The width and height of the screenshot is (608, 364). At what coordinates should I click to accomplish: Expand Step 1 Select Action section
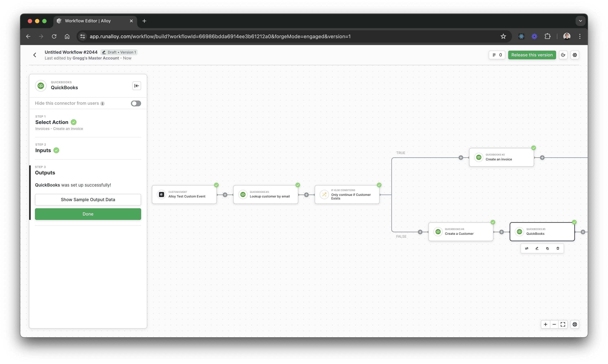(x=52, y=122)
